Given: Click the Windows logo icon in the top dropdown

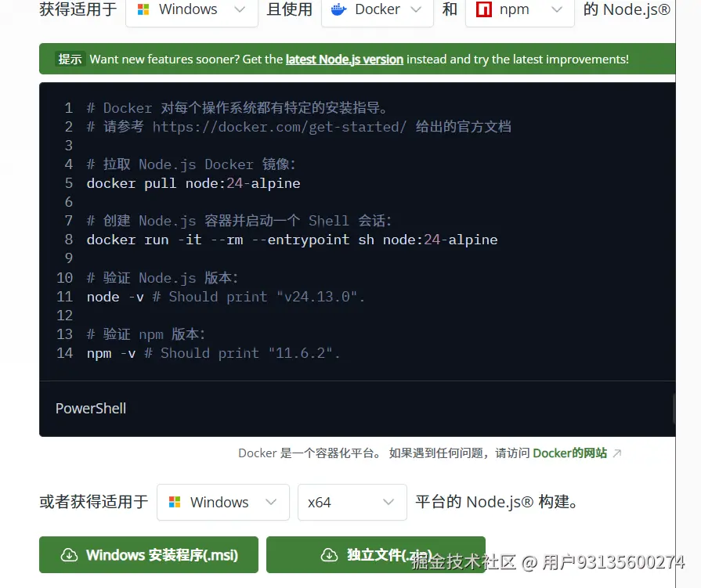Looking at the screenshot, I should pyautogui.click(x=146, y=10).
